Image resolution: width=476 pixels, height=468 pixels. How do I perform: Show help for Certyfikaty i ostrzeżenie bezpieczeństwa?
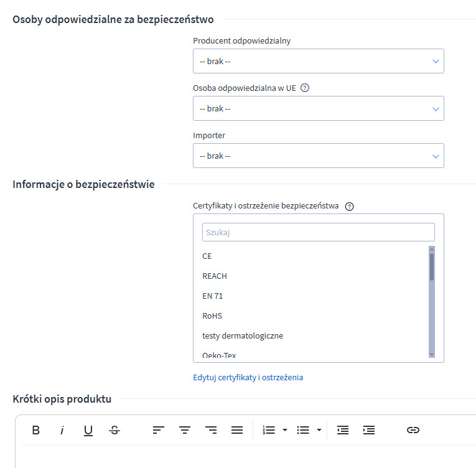click(x=350, y=207)
